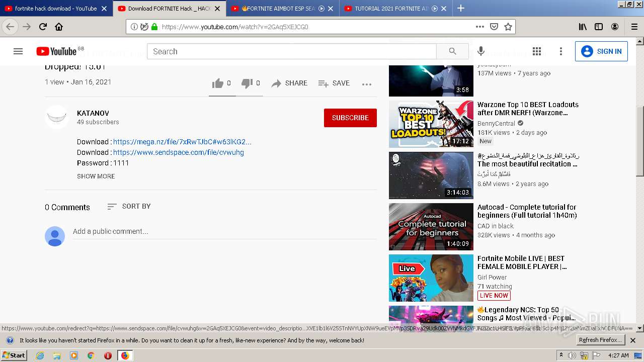The width and height of the screenshot is (644, 362).
Task: Bookmark this page with the star
Action: pos(508,27)
